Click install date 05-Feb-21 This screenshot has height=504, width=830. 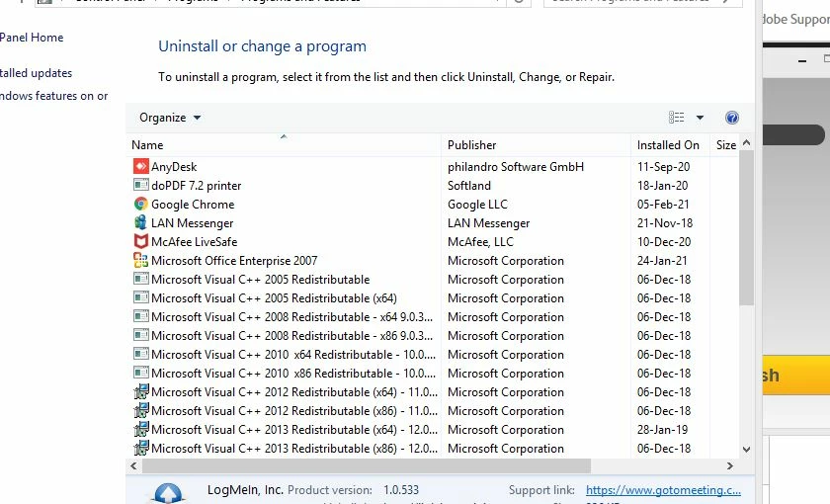click(x=663, y=205)
